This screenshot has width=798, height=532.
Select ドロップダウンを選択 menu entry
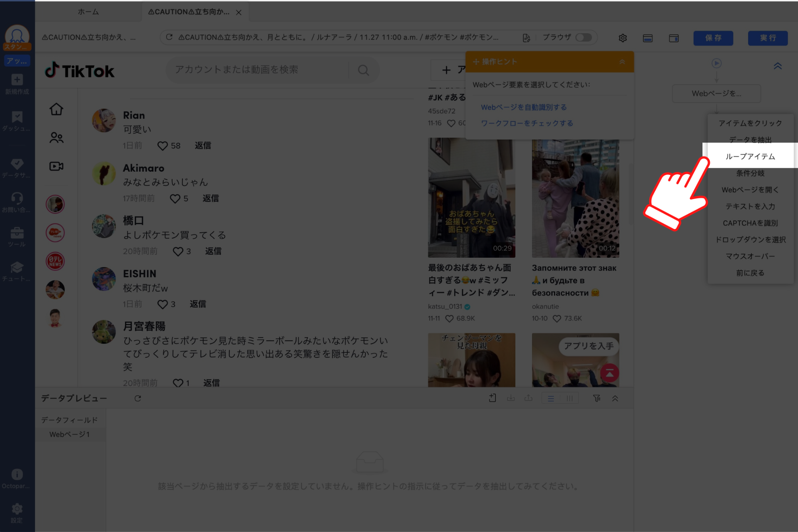click(750, 239)
